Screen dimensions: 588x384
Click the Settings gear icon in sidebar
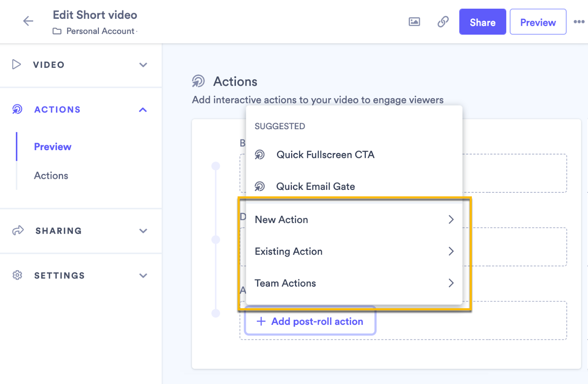pyautogui.click(x=17, y=275)
